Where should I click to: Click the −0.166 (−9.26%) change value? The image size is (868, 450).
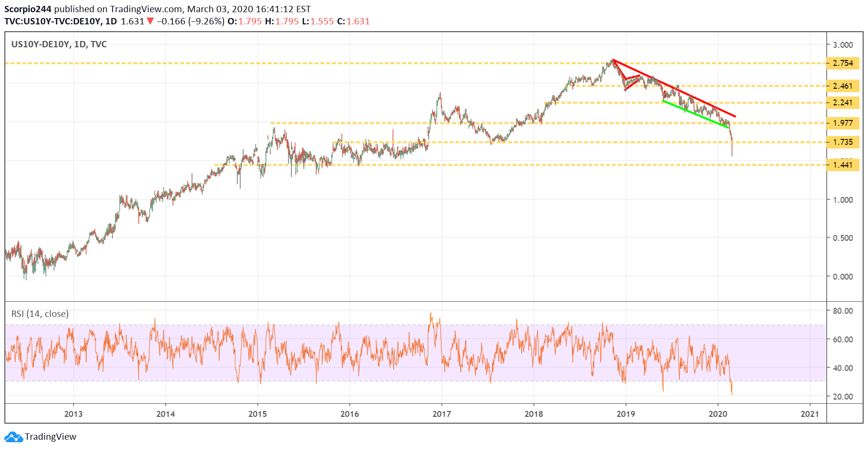tap(190, 21)
